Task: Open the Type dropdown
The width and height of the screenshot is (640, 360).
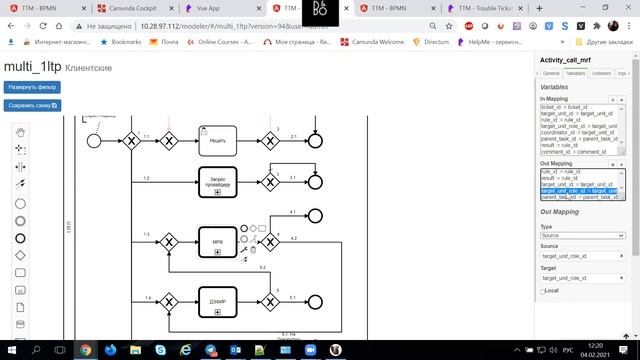Action: 583,236
